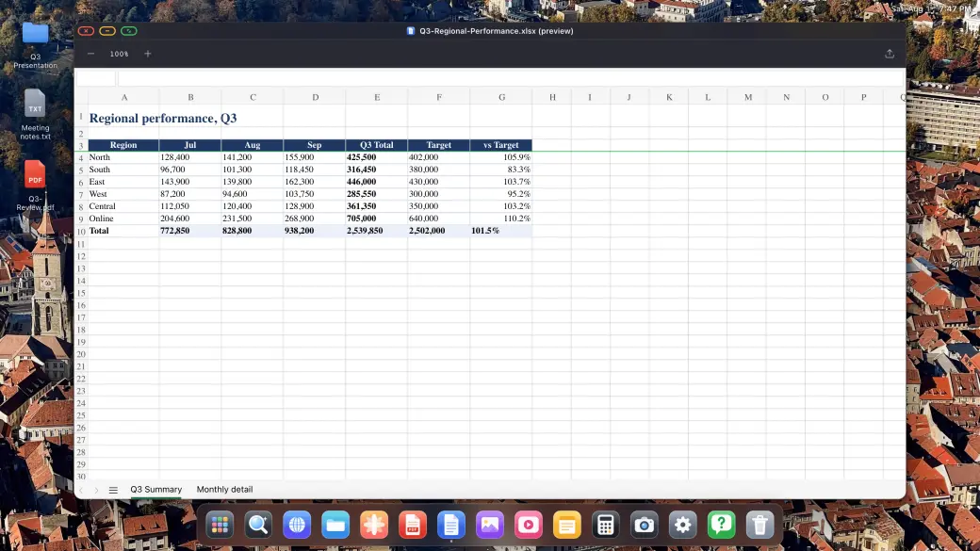Viewport: 980px width, 551px height.
Task: Zoom out with the minus button
Action: coord(90,54)
